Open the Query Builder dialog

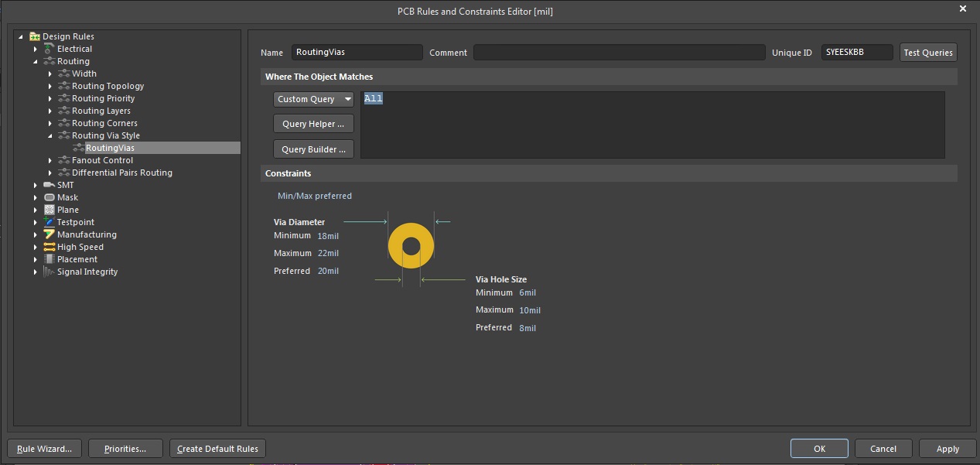tap(313, 149)
